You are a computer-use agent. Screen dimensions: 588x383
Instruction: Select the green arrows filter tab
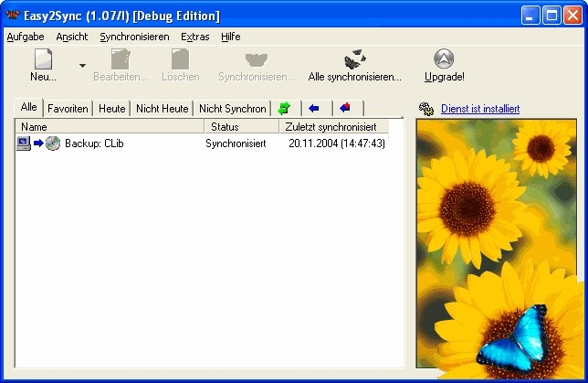click(x=284, y=108)
